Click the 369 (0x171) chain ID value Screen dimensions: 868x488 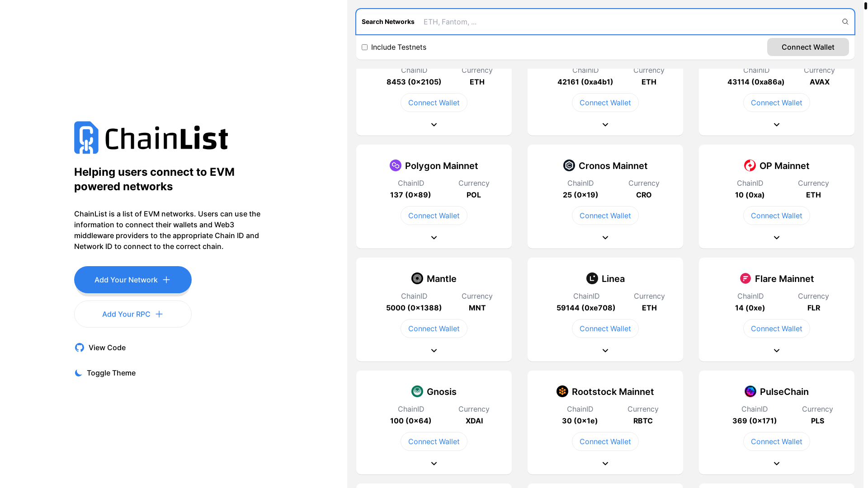(x=755, y=421)
